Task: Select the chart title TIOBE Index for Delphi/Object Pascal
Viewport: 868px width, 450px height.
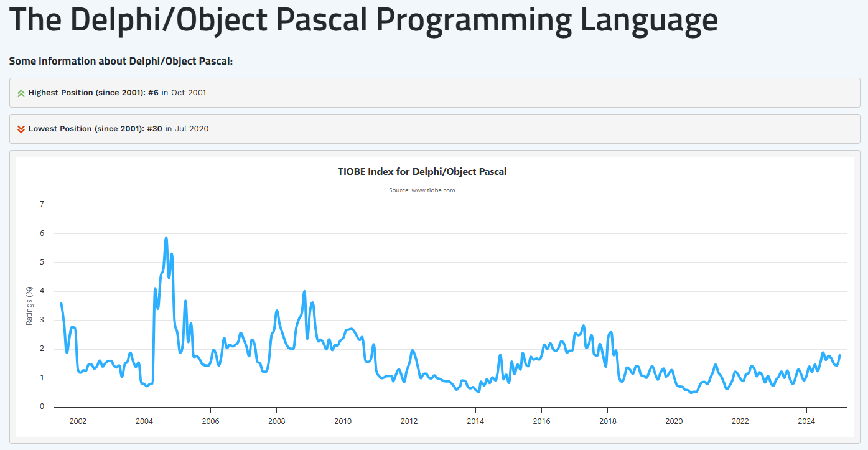Action: 422,172
